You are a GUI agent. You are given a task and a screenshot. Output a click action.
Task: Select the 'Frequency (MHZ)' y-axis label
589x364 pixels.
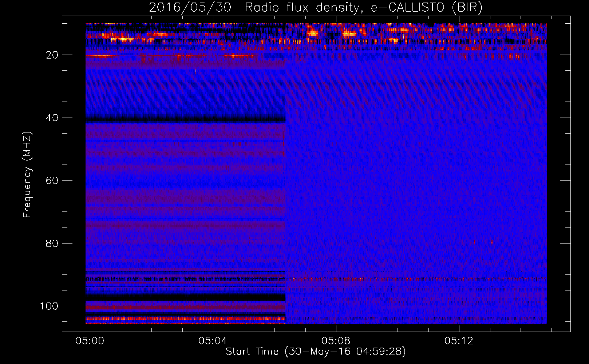[27, 175]
